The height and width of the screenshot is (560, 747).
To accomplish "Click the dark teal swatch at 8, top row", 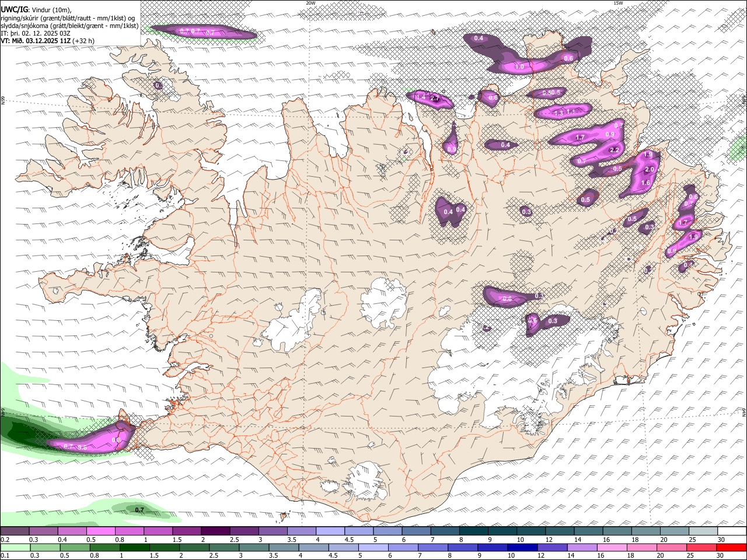I will coord(473,531).
